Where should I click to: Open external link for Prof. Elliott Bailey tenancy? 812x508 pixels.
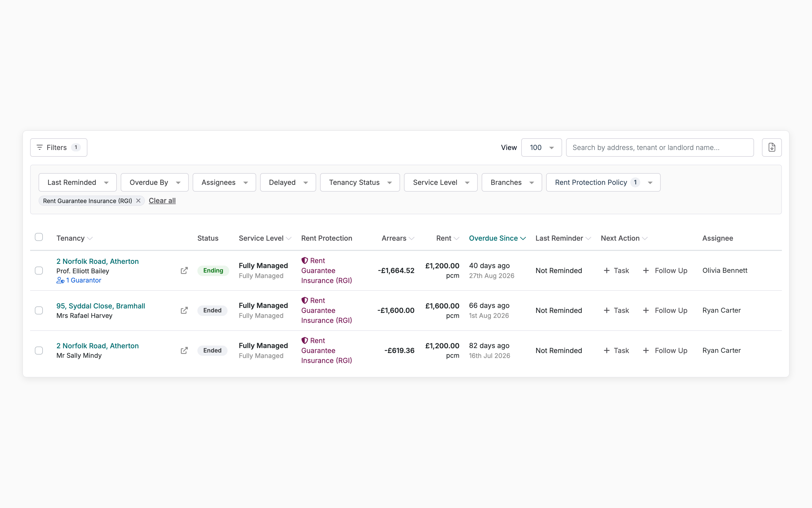tap(184, 271)
